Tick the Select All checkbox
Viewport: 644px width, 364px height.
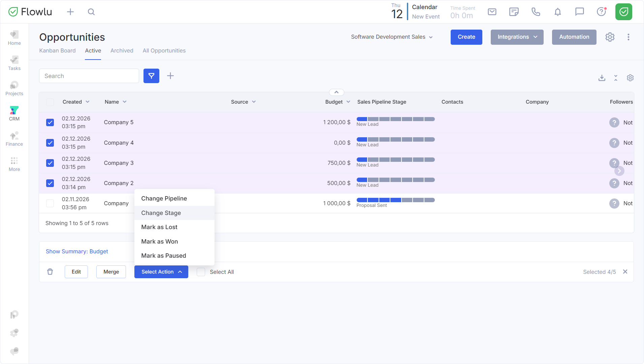[201, 272]
